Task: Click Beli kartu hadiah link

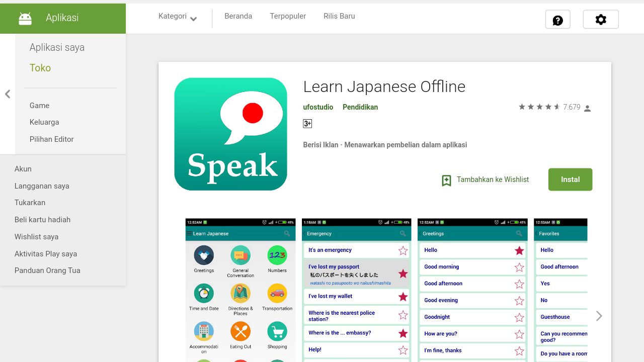Action: coord(42,220)
